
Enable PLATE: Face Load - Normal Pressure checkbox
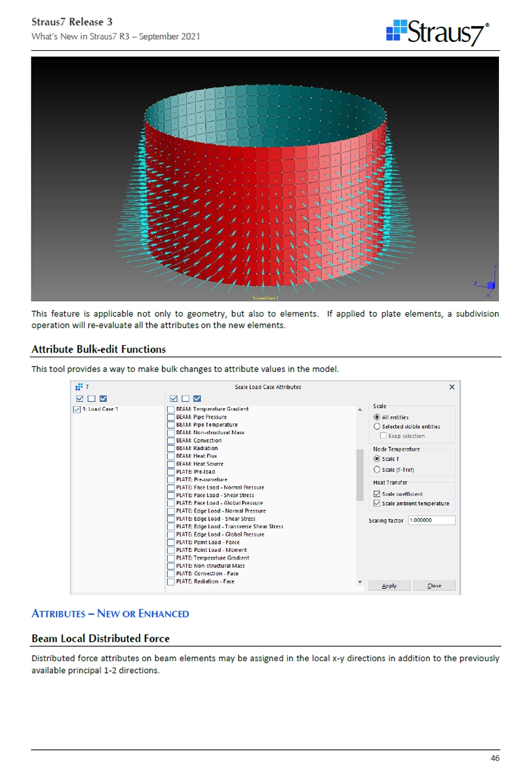(x=171, y=488)
